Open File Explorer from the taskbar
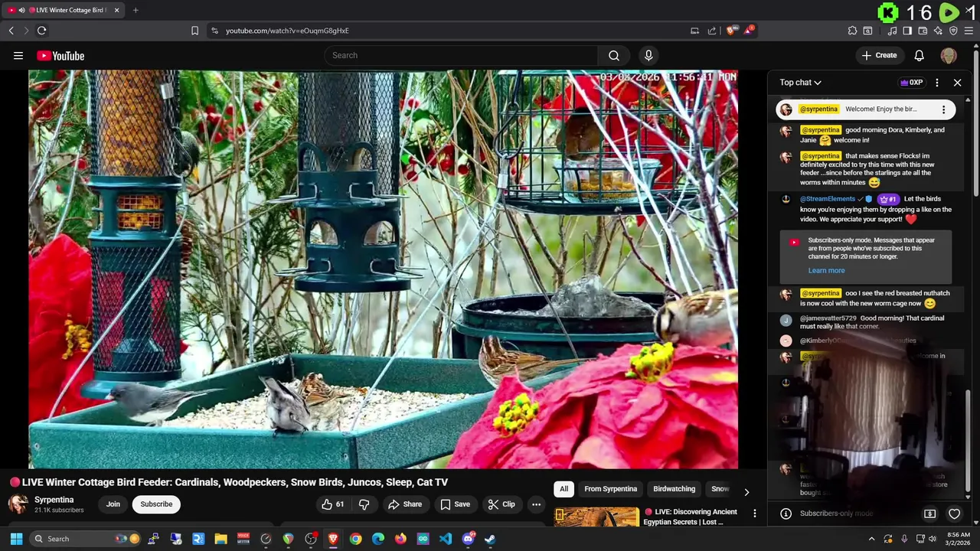Image resolution: width=980 pixels, height=551 pixels. pos(220,539)
